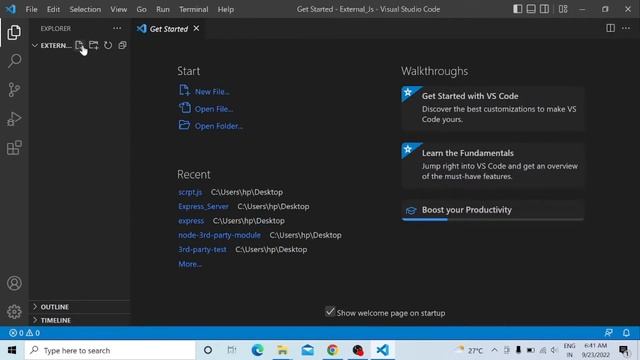Create a new file in EXTERN folder
Viewport: 640px width, 360px height.
pyautogui.click(x=79, y=45)
